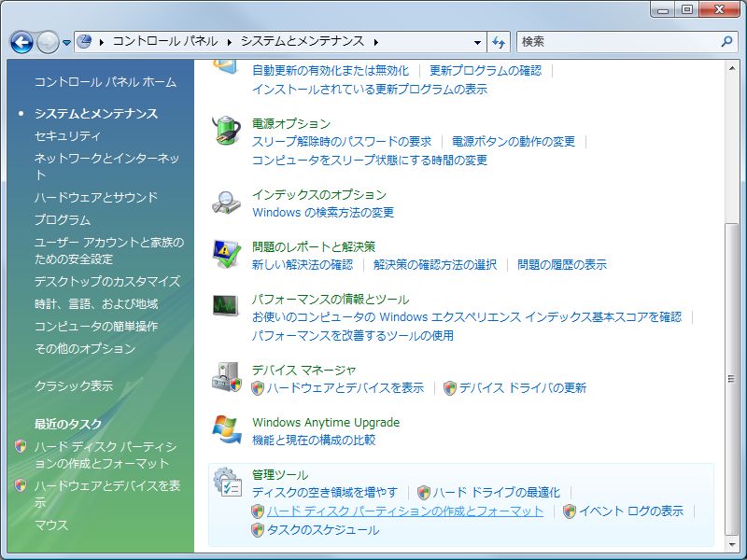
Task: Open デスクトップのカスタマイズ in sidebar
Action: (107, 281)
